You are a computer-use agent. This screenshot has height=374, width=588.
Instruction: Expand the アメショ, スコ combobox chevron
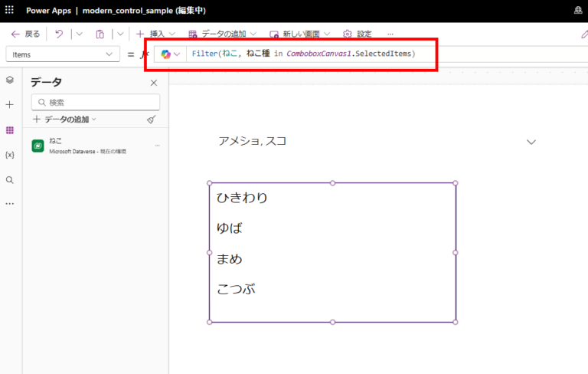point(531,142)
